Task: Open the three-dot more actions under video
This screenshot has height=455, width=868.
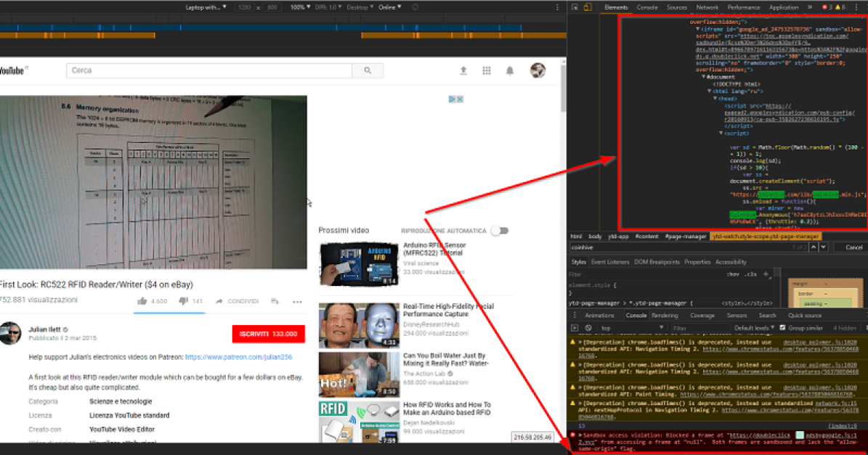Action: pyautogui.click(x=297, y=302)
